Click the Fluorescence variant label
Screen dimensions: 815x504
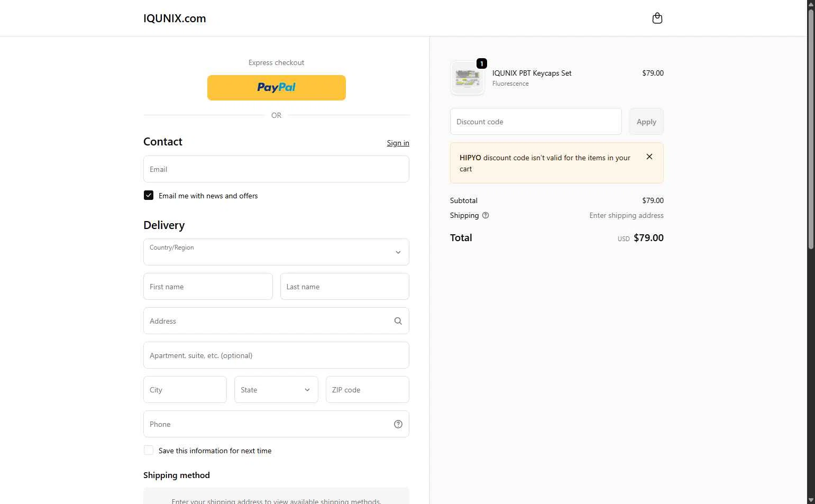pyautogui.click(x=510, y=84)
